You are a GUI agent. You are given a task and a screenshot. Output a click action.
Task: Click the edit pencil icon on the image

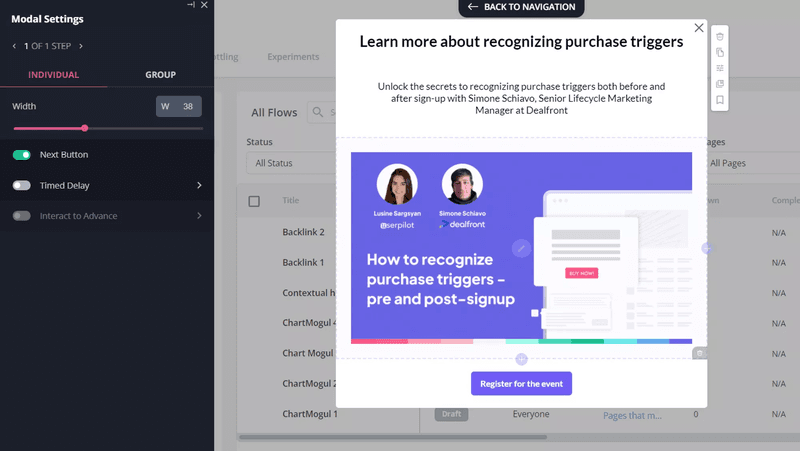(521, 248)
